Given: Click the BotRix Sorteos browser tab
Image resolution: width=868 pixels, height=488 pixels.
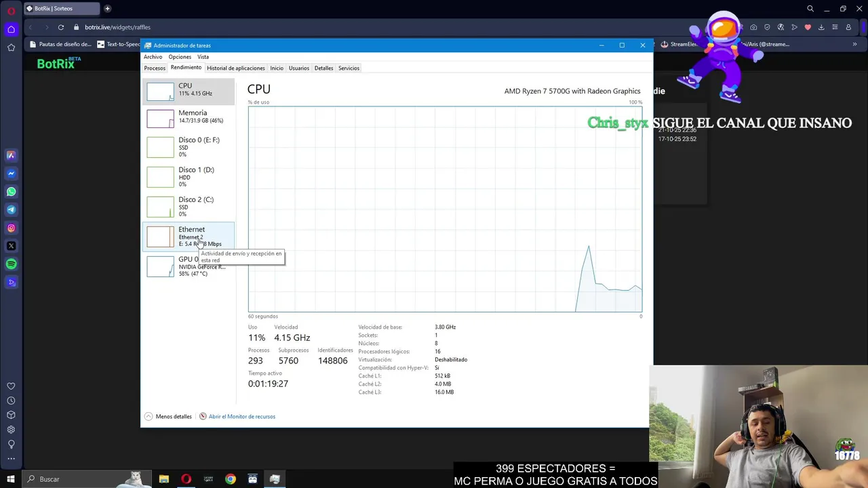Looking at the screenshot, I should (x=61, y=9).
